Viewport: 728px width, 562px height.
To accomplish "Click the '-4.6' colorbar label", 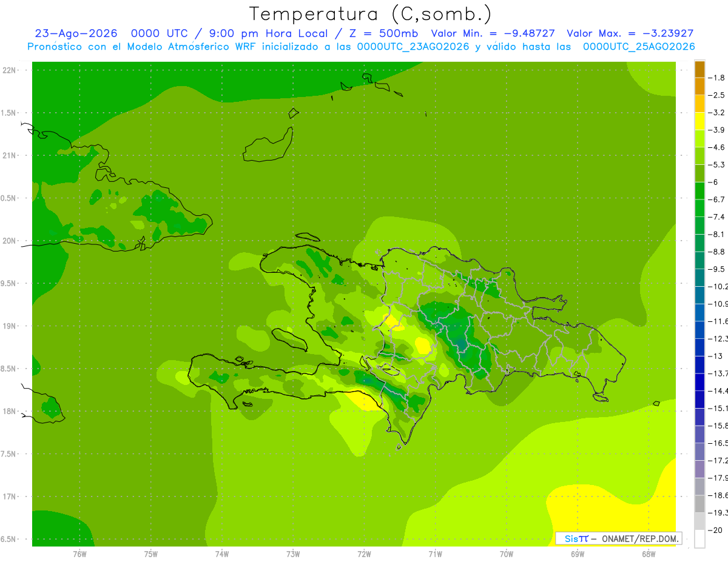I will click(718, 147).
